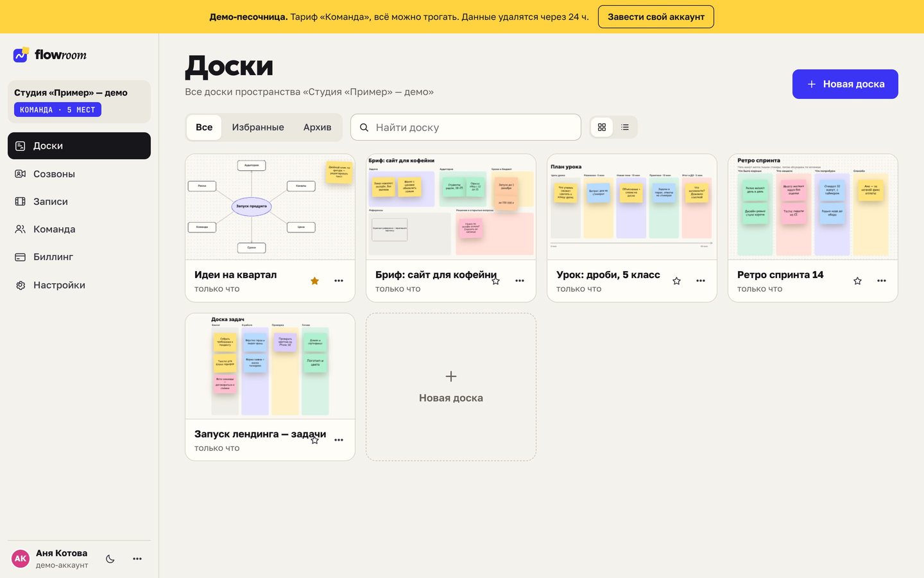Click the flowroom logo
Viewport: 924px width, 578px height.
(50, 55)
